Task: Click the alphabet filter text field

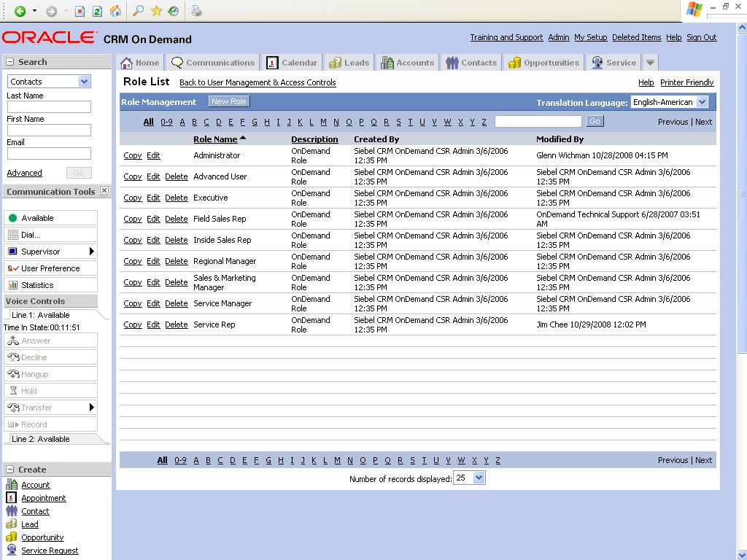Action: coord(538,122)
